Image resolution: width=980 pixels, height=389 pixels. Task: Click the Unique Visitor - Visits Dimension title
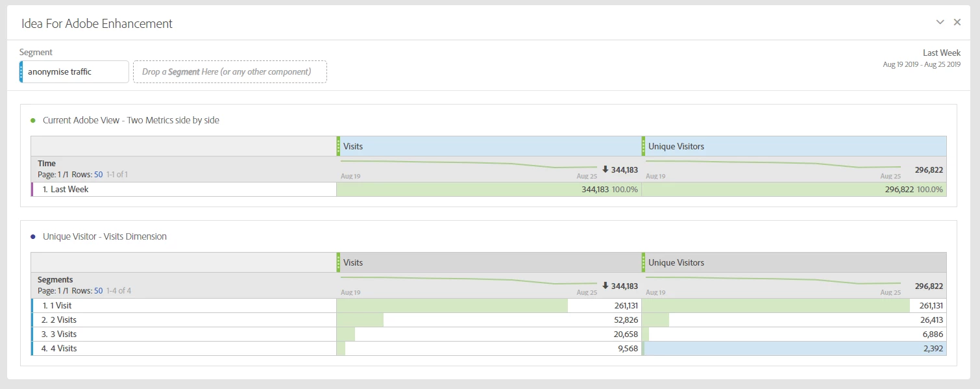[x=104, y=236]
